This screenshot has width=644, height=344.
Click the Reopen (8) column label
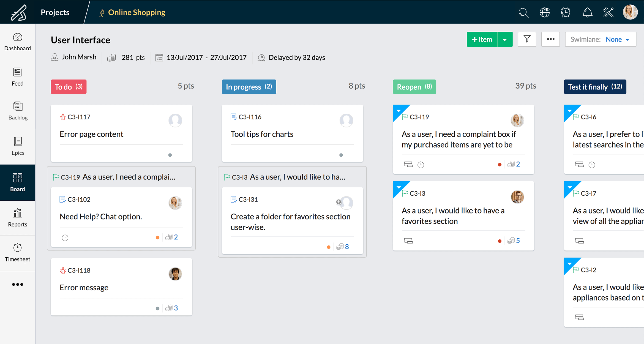point(414,87)
